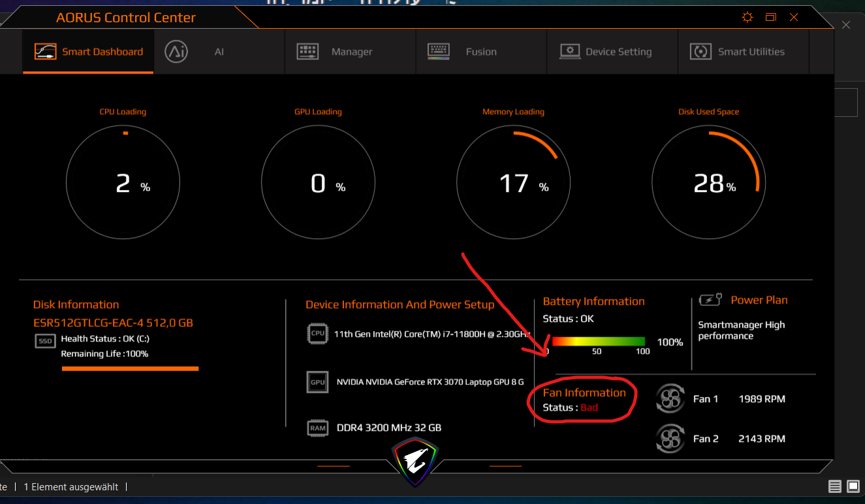Screen dimensions: 865x504
Task: Click the Fusion RGB keyboard icon
Action: point(439,52)
